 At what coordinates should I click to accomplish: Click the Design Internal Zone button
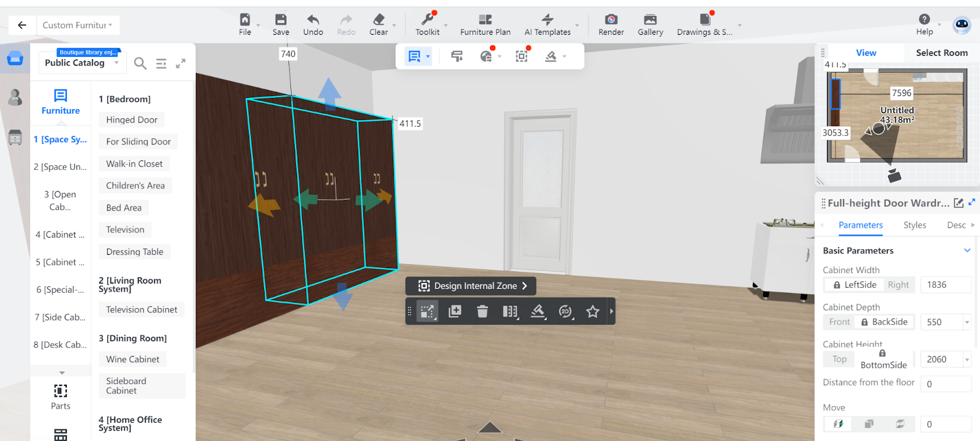tap(471, 286)
